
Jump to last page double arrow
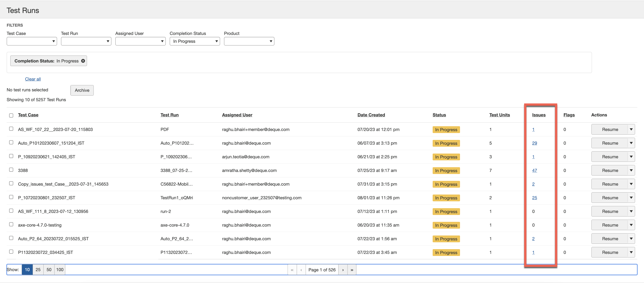tap(352, 270)
